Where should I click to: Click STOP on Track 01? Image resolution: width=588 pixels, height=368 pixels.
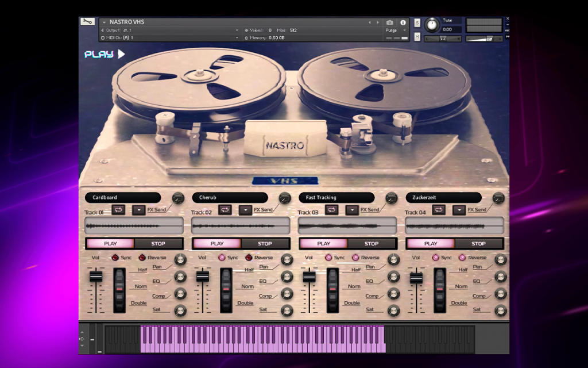coord(158,244)
